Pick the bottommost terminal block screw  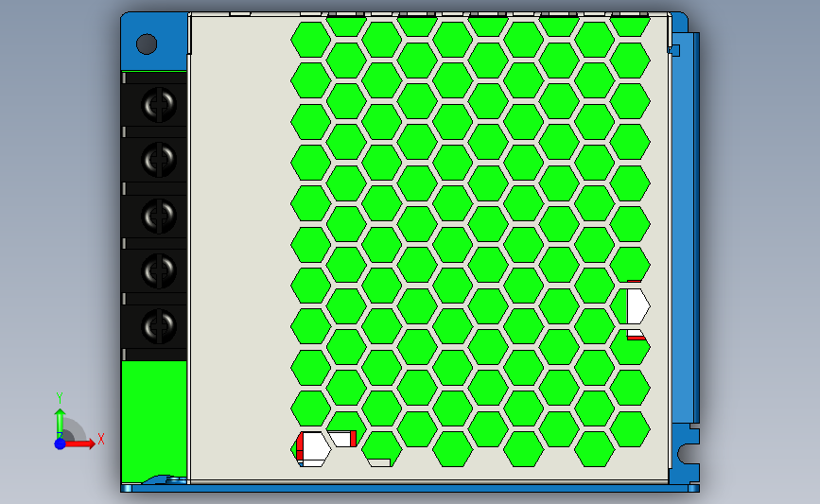[x=159, y=327]
